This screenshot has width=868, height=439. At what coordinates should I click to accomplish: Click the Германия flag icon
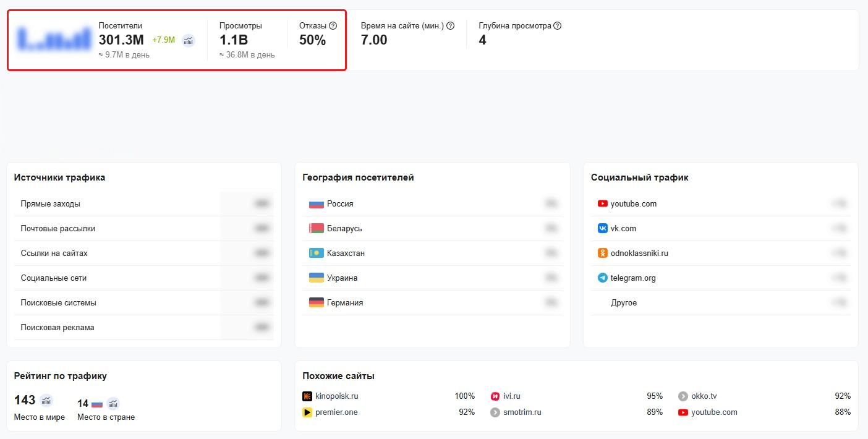(x=317, y=303)
